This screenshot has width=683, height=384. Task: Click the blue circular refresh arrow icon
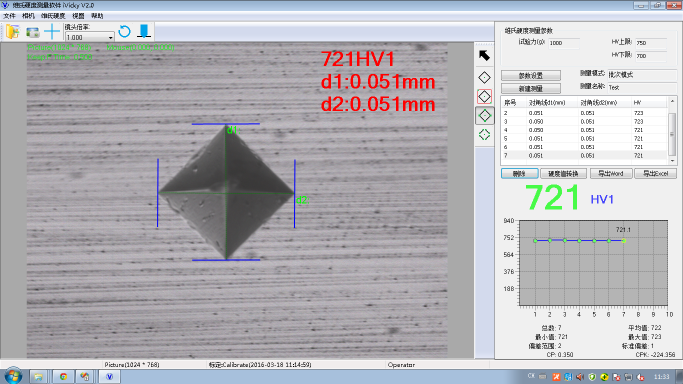point(125,31)
